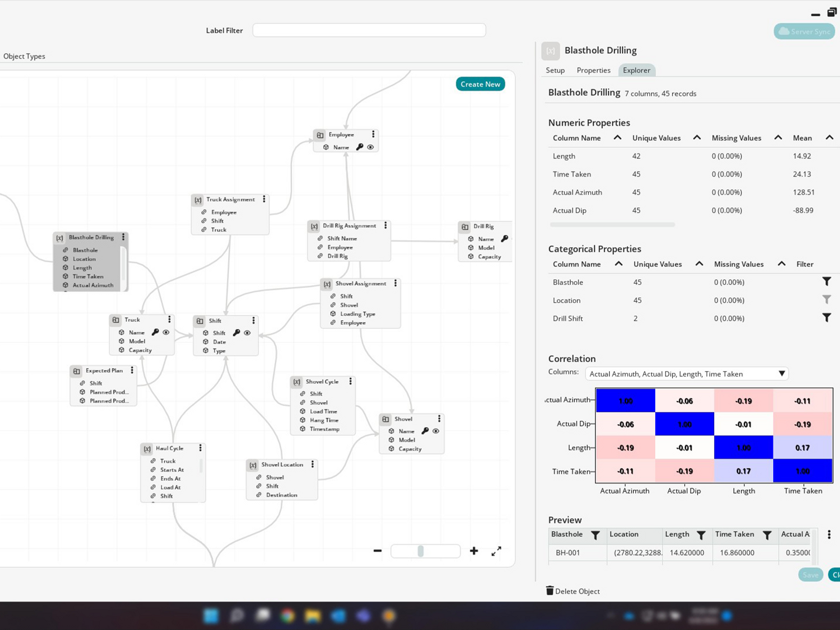Filter Blasthole categorical property
Screen dimensions: 840x630
click(x=827, y=282)
